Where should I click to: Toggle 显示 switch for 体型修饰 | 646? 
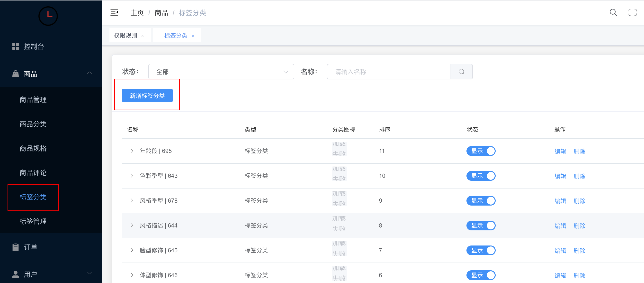tap(481, 275)
